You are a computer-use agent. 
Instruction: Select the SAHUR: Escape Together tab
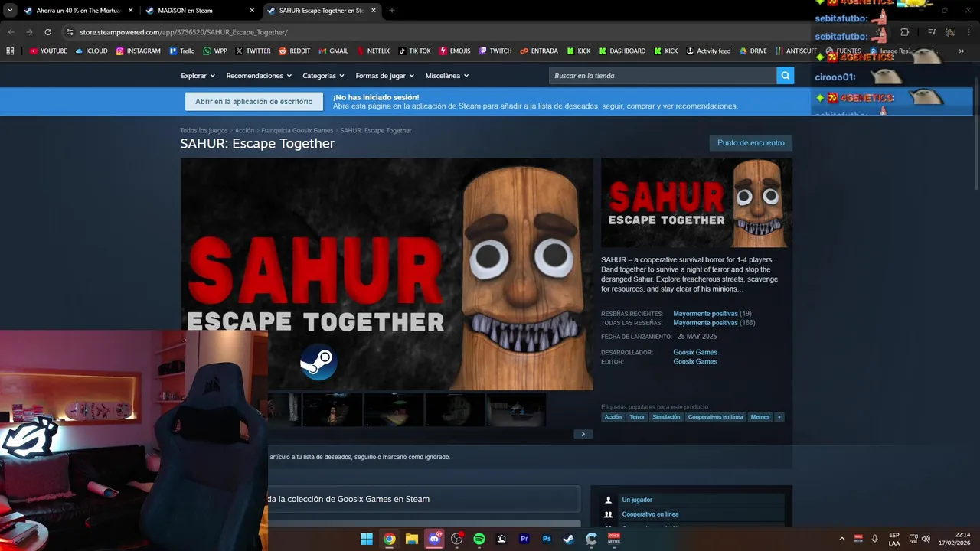(x=322, y=11)
